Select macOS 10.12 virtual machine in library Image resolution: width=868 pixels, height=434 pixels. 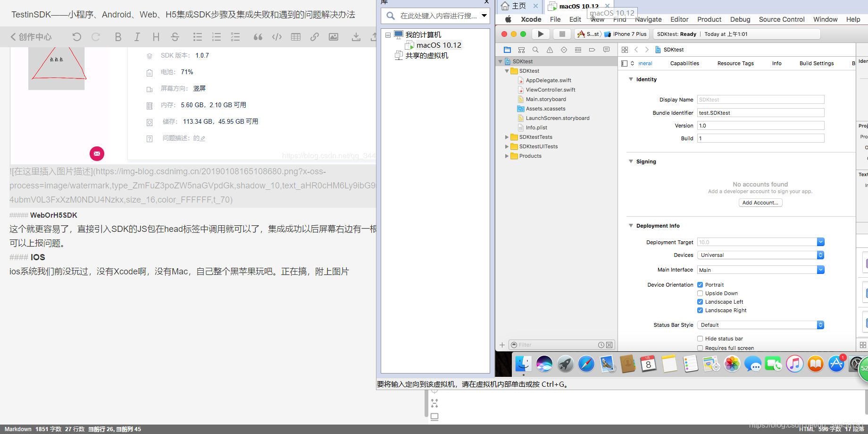(438, 45)
